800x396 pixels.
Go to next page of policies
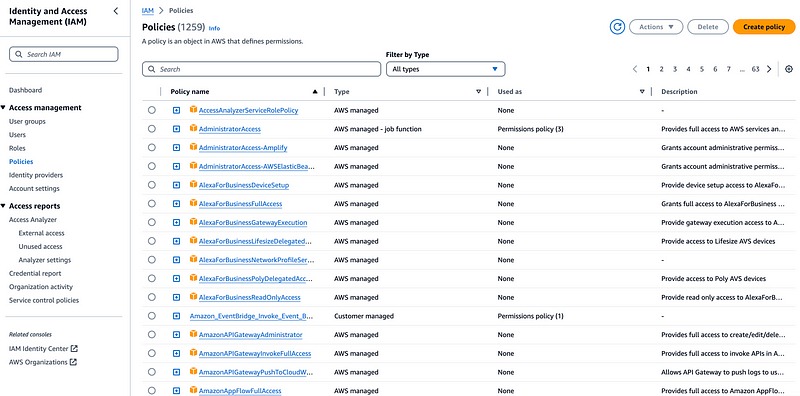tap(769, 69)
